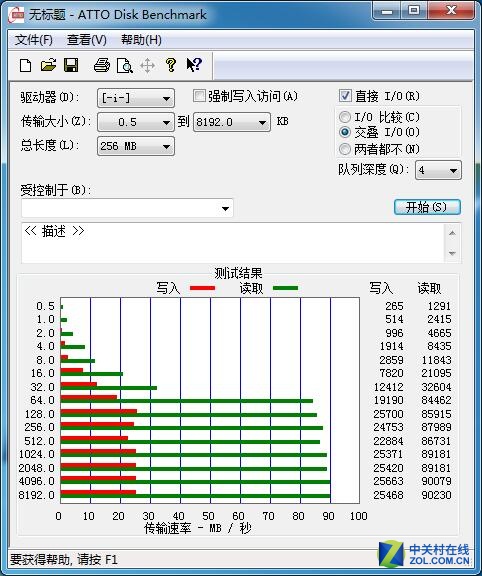
Task: Select I/O 比较 radio option
Action: pos(345,117)
